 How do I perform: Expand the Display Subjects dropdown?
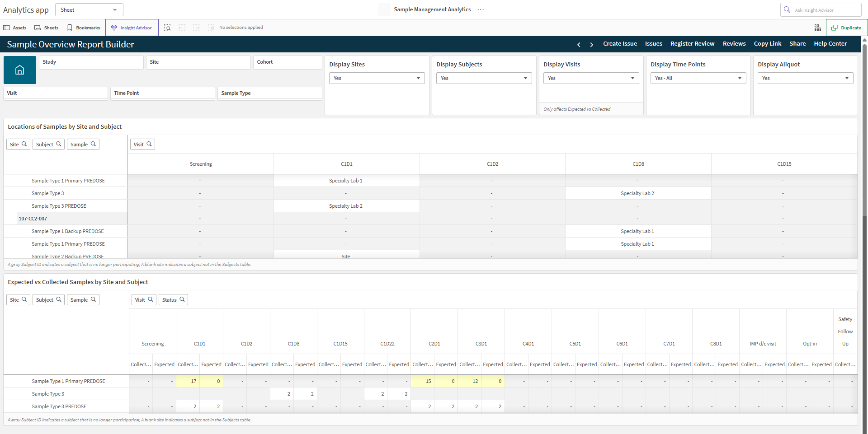pos(484,78)
